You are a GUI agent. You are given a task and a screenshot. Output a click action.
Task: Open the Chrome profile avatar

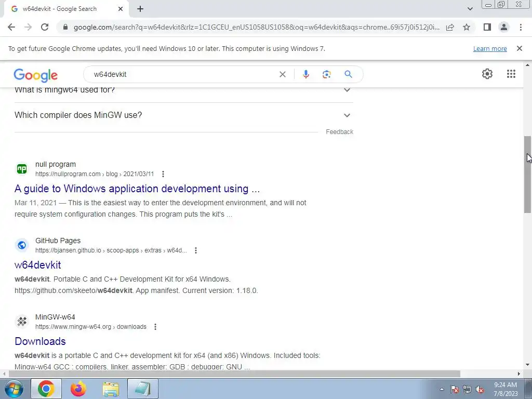(x=504, y=27)
